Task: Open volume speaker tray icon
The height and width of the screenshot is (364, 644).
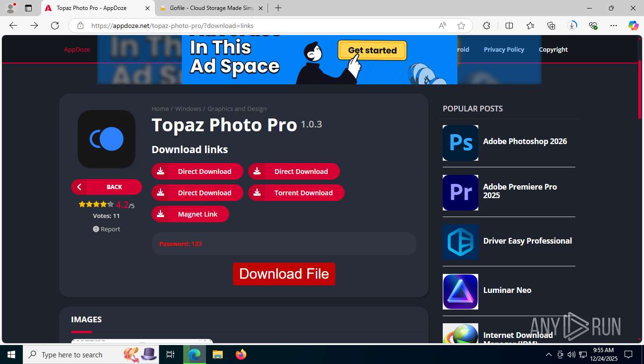Action: click(572, 355)
